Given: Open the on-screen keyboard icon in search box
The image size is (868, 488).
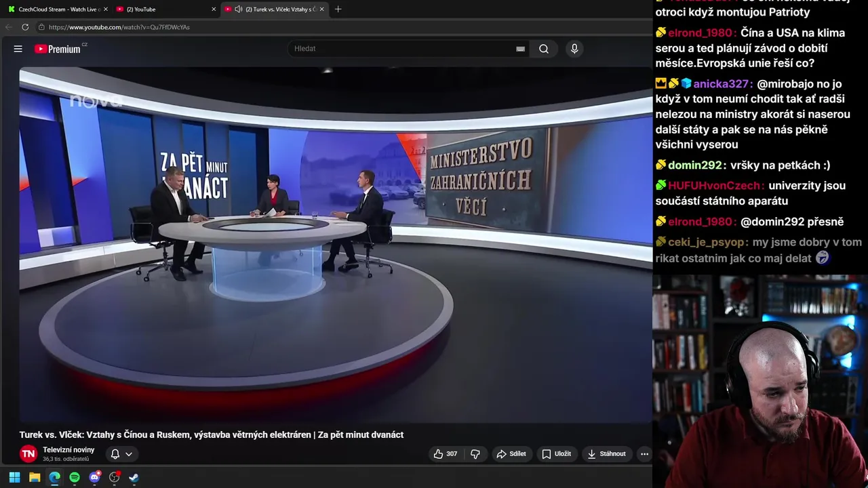Looking at the screenshot, I should click(520, 49).
